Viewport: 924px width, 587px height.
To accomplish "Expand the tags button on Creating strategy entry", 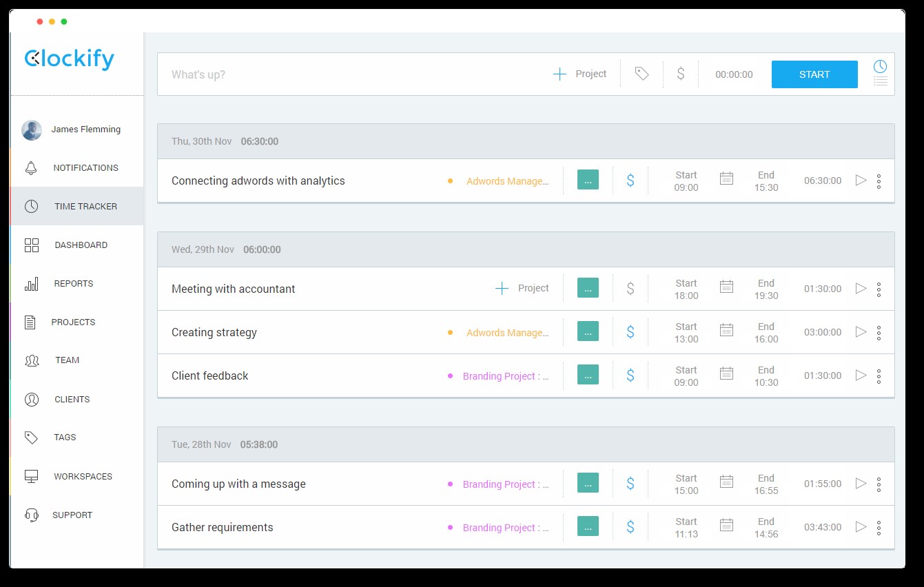I will pos(588,331).
